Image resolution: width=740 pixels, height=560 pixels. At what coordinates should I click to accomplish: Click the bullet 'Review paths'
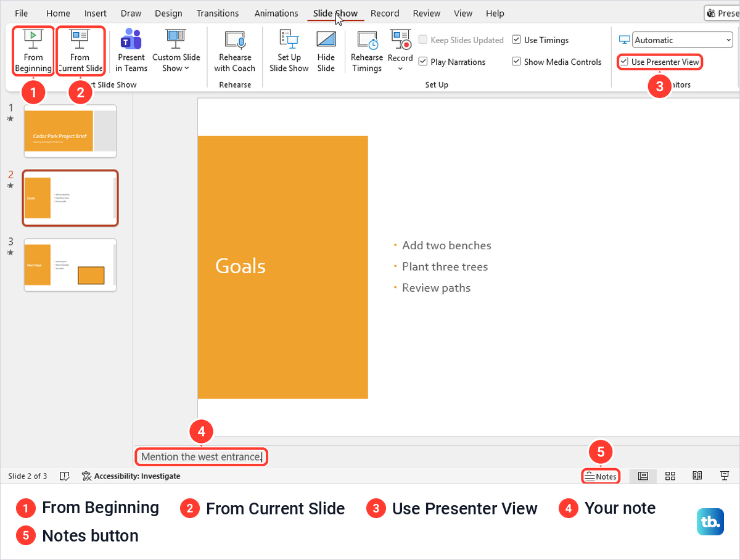(x=436, y=288)
